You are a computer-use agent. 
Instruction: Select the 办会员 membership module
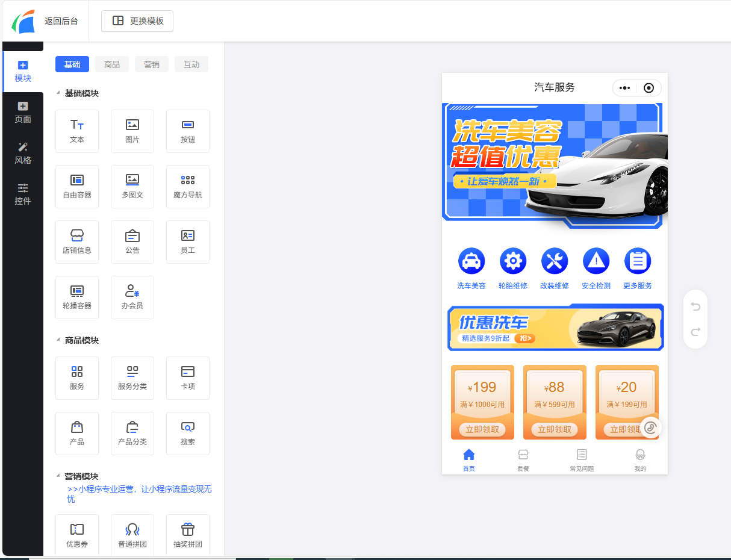click(x=132, y=297)
